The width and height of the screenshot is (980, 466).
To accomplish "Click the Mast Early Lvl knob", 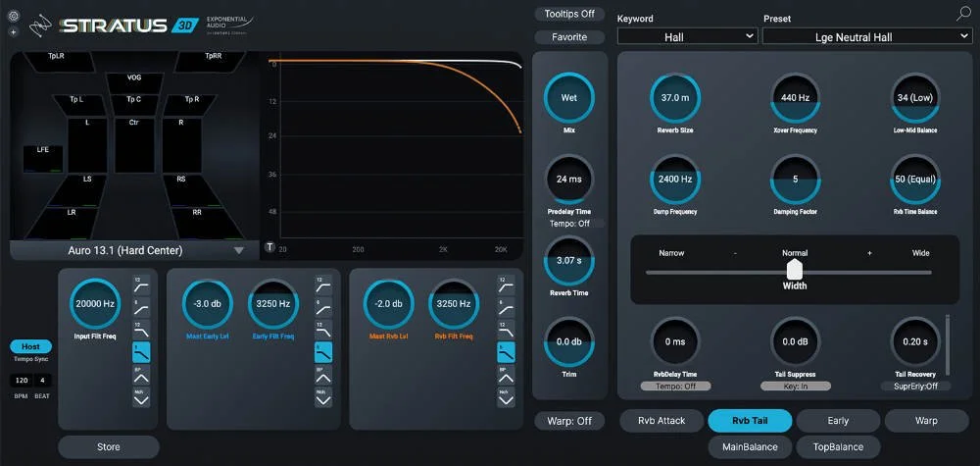I will [x=208, y=304].
